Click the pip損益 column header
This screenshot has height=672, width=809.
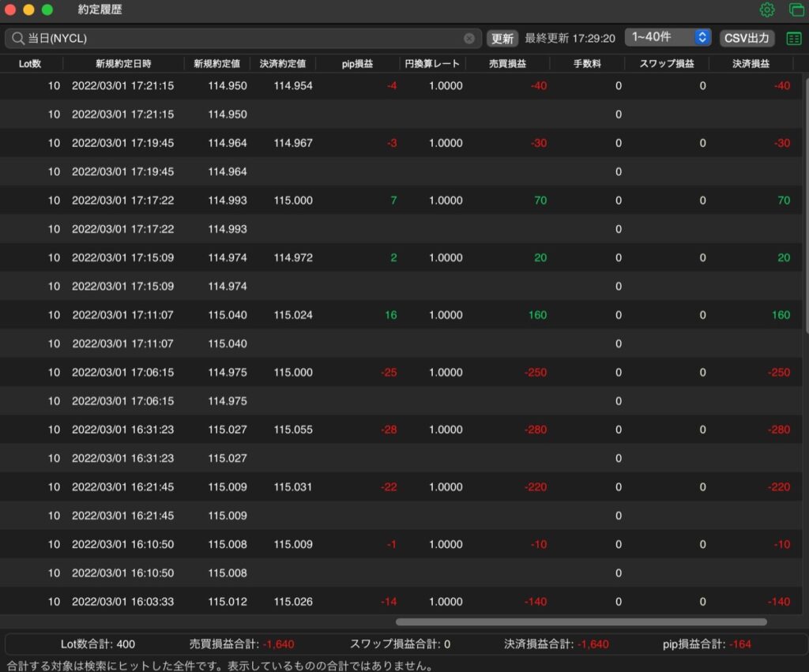point(357,63)
